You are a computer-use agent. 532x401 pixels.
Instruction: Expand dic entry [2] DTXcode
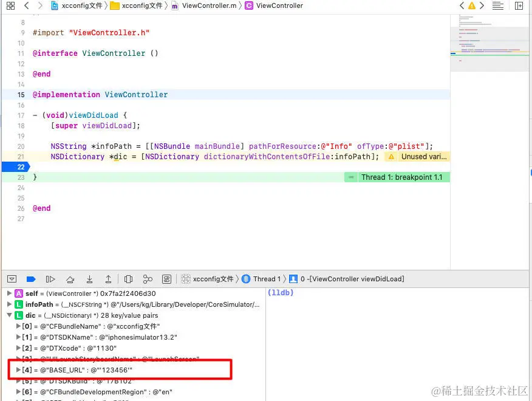(x=18, y=348)
